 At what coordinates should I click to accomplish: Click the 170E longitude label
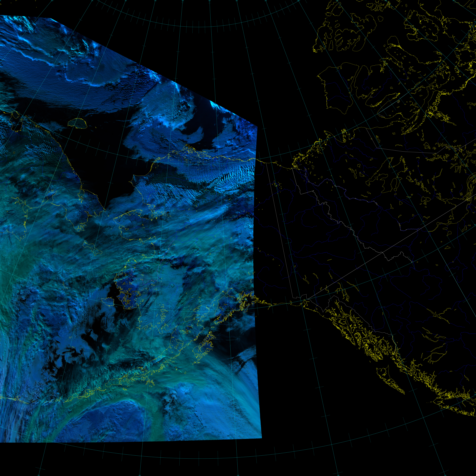point(92,1)
